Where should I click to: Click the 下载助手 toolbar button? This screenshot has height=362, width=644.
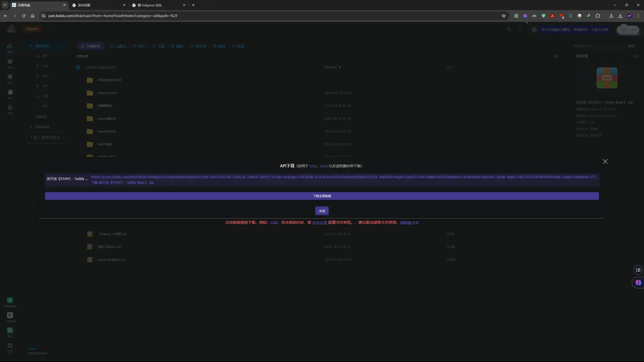pyautogui.click(x=91, y=46)
